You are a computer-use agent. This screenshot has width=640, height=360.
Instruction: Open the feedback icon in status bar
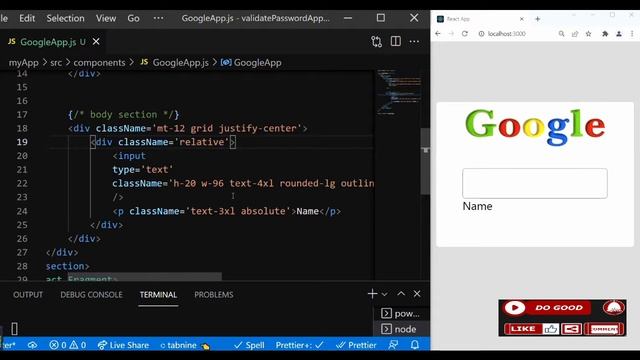[x=393, y=345]
